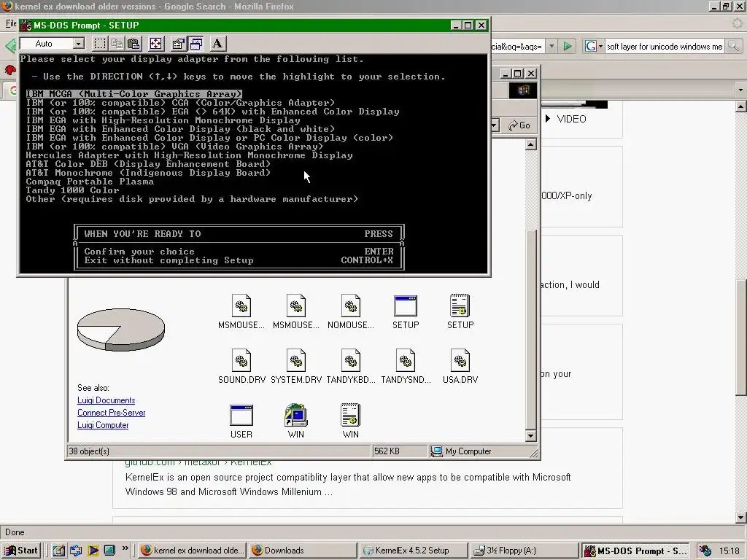
Task: Click the Go button in Explorer window
Action: coord(519,125)
